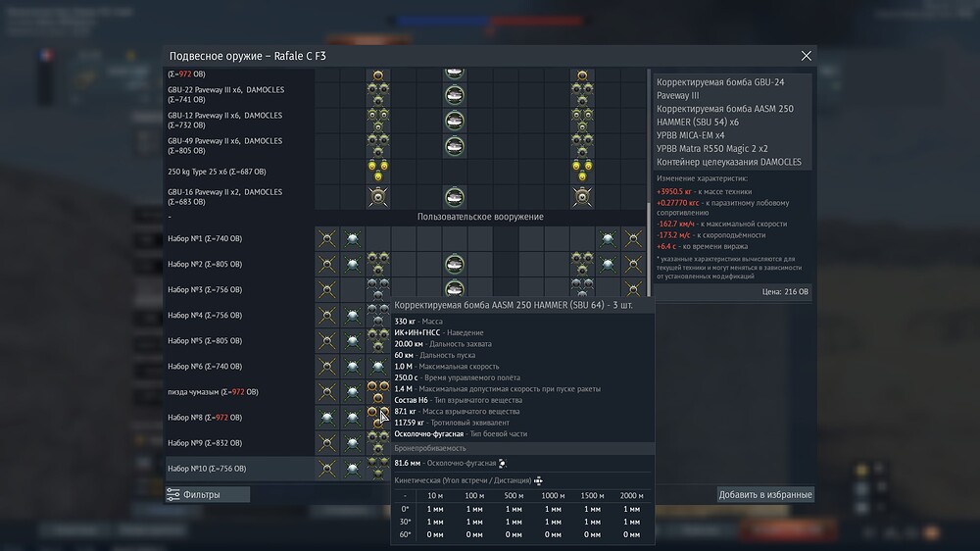Click left yellow bombs in 250 kg Type 25 row
The height and width of the screenshot is (551, 980).
(377, 172)
